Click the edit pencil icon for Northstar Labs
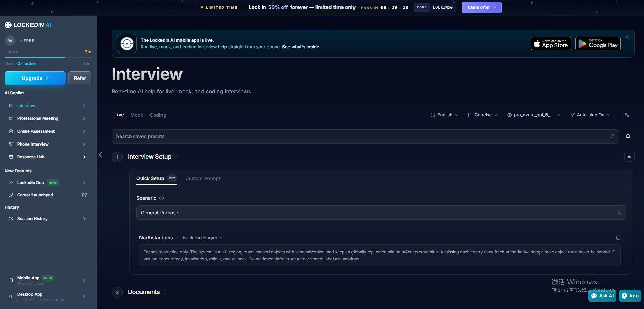 pyautogui.click(x=618, y=238)
